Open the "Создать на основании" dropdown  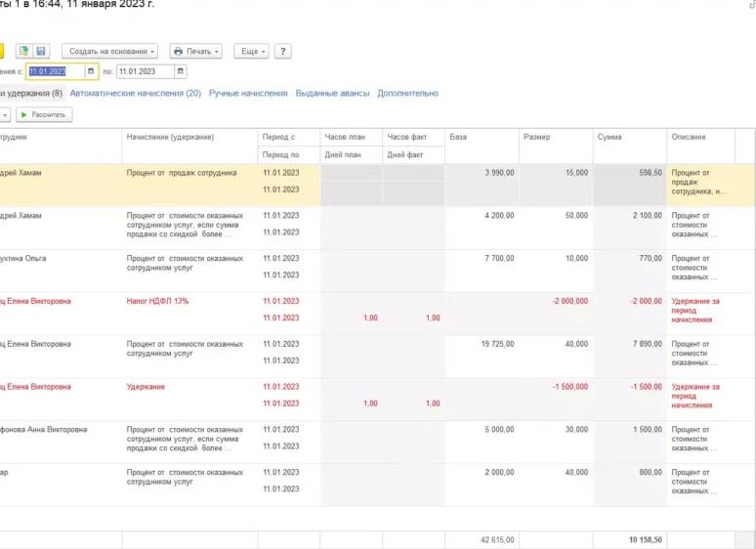[x=110, y=51]
